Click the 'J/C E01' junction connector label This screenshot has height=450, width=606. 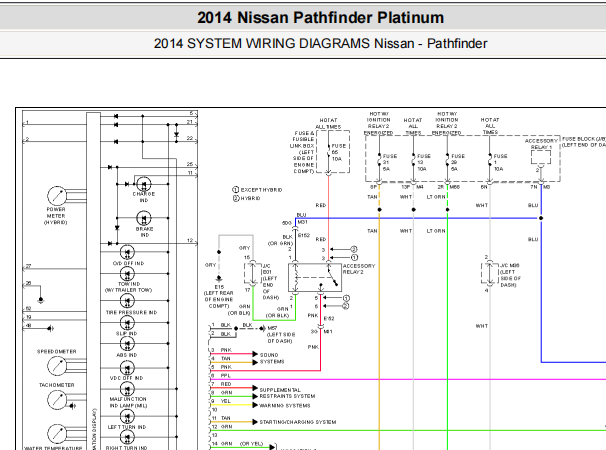271,282
